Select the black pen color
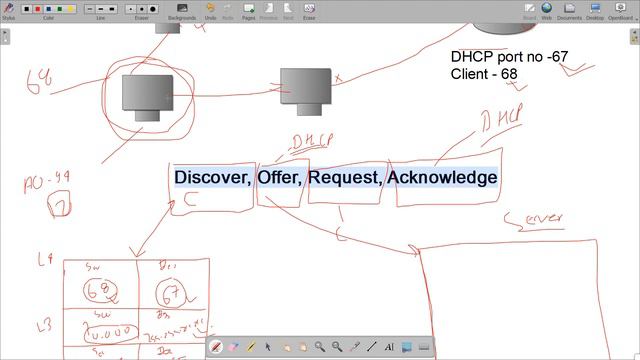 point(27,9)
